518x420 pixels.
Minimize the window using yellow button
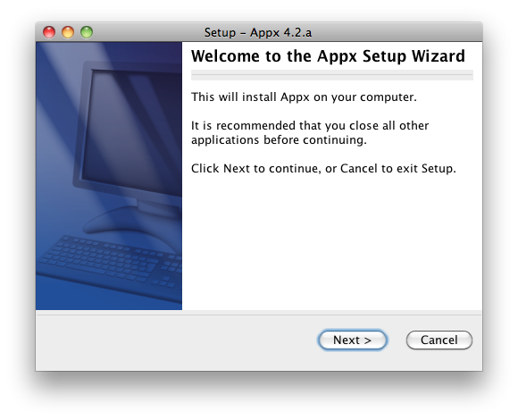coord(68,32)
